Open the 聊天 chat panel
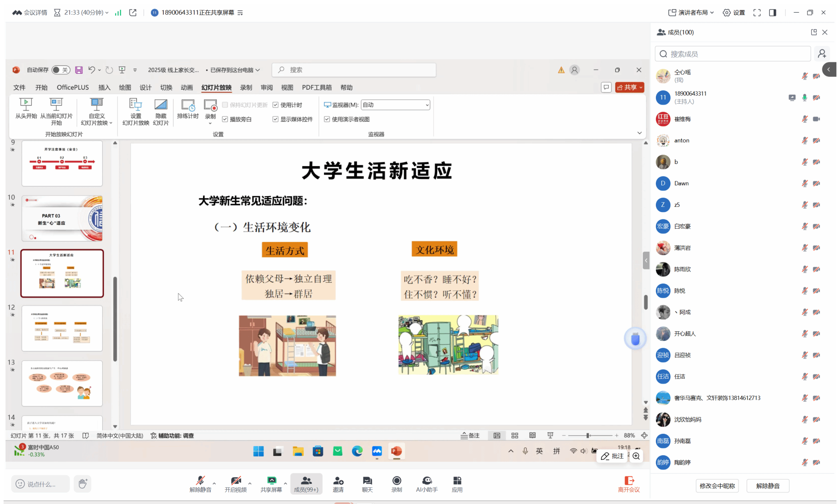 pyautogui.click(x=367, y=481)
